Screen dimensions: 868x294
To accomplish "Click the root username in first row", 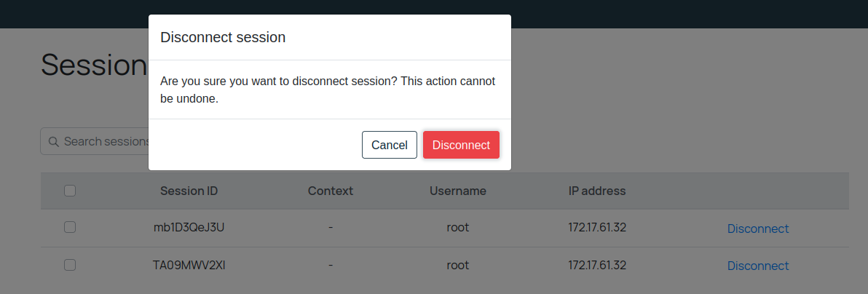I will click(457, 227).
